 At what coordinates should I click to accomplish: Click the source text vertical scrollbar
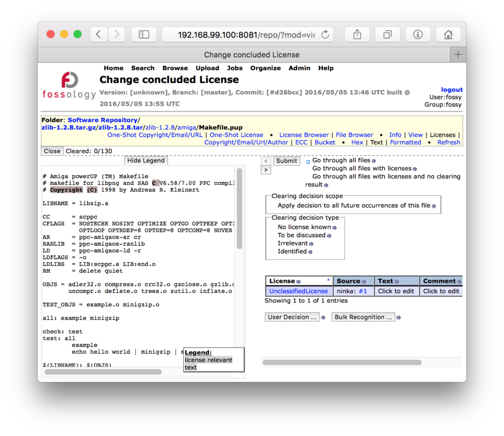240,208
